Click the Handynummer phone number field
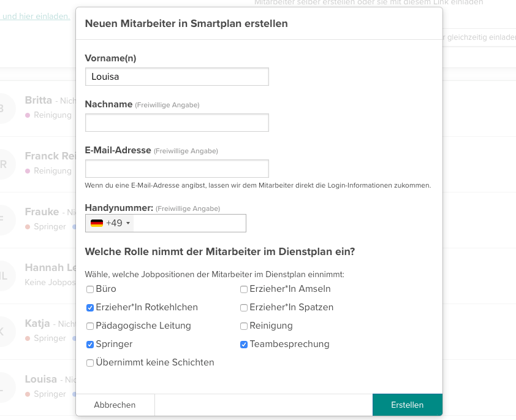Viewport: 516px width, 420px height. [189, 223]
